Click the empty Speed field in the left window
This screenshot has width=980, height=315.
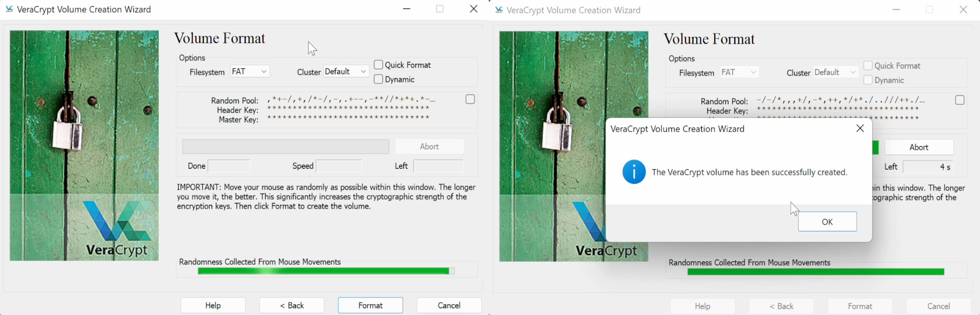(x=339, y=166)
